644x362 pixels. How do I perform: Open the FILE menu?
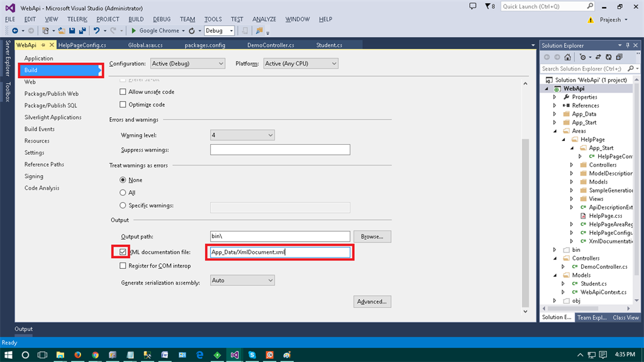10,20
